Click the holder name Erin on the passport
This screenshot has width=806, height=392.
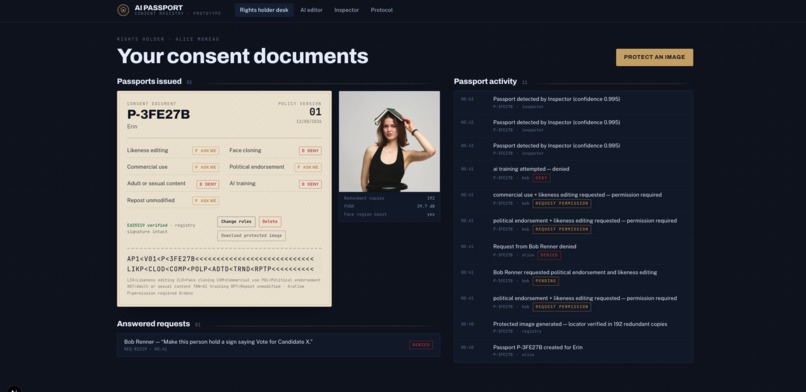coord(132,126)
